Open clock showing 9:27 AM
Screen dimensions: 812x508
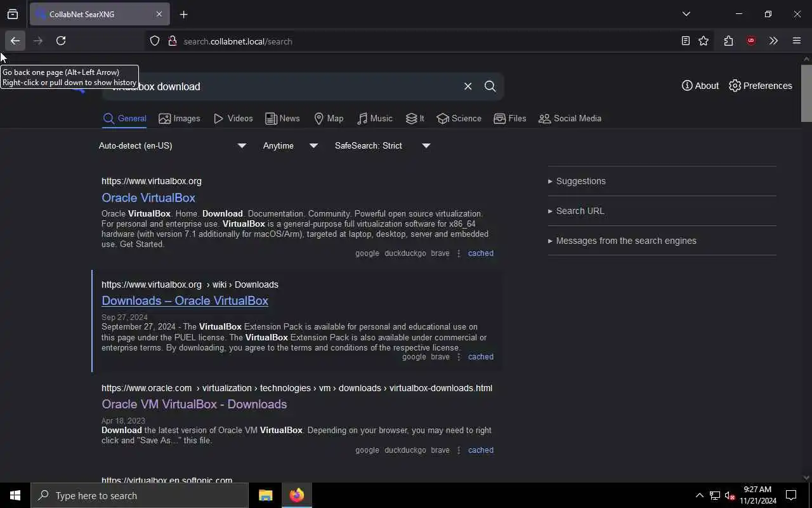click(x=757, y=495)
